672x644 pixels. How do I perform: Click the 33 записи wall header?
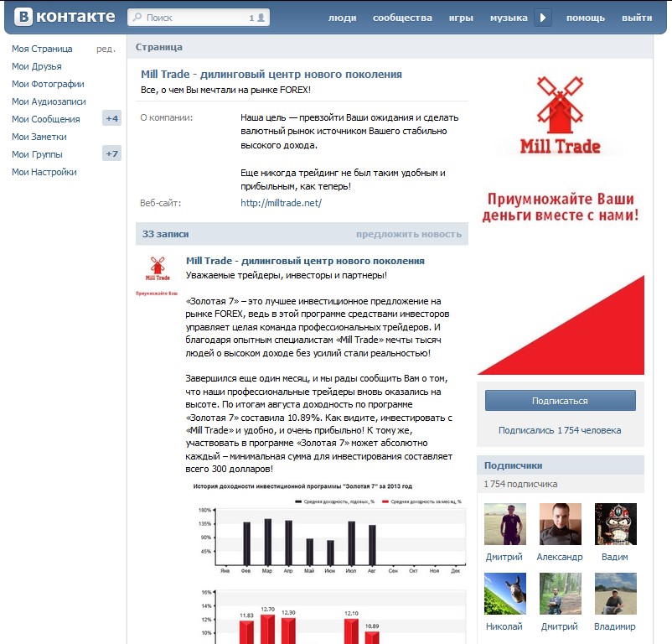pyautogui.click(x=165, y=234)
